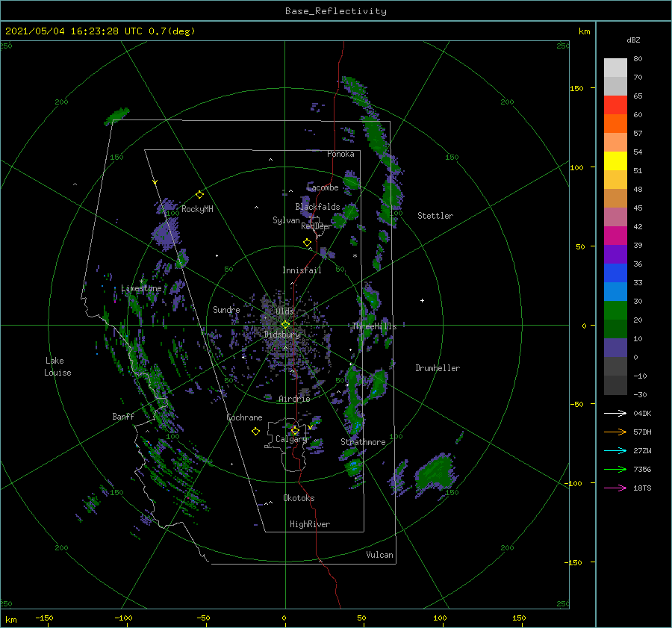
Task: Pick the red 60–65 dBZ color swatch
Action: 615,105
